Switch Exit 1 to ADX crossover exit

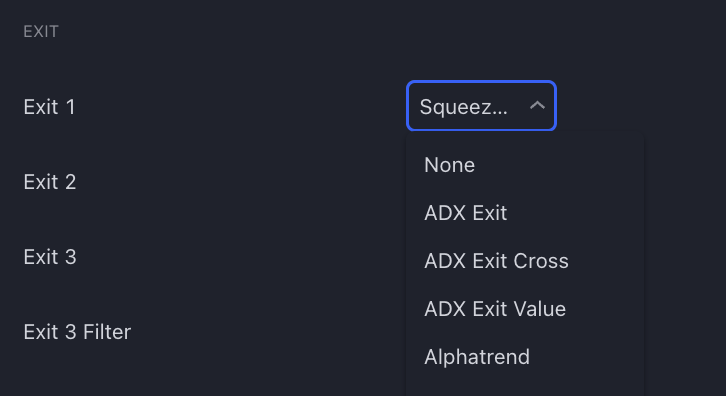(525, 261)
